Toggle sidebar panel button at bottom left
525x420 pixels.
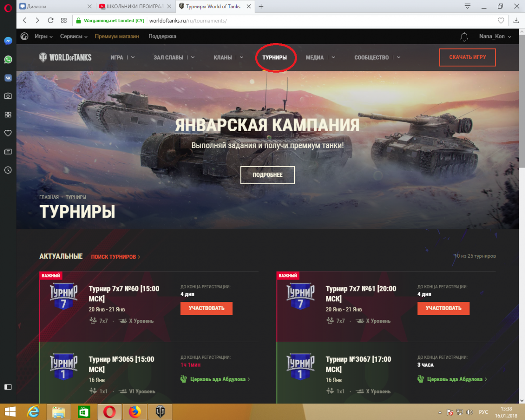click(x=8, y=387)
